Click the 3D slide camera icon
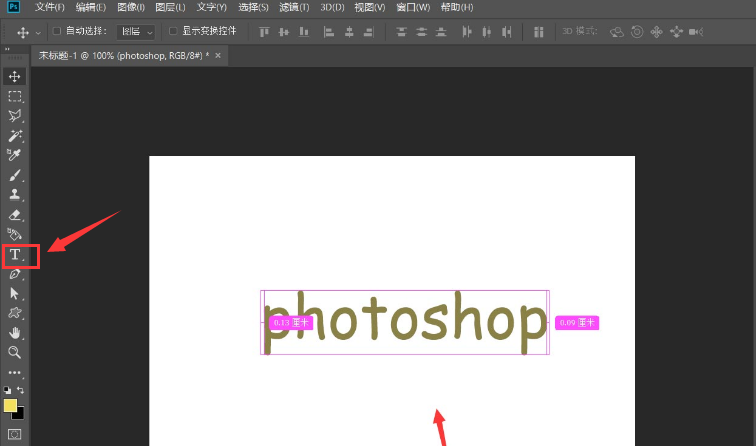756x446 pixels. (676, 32)
